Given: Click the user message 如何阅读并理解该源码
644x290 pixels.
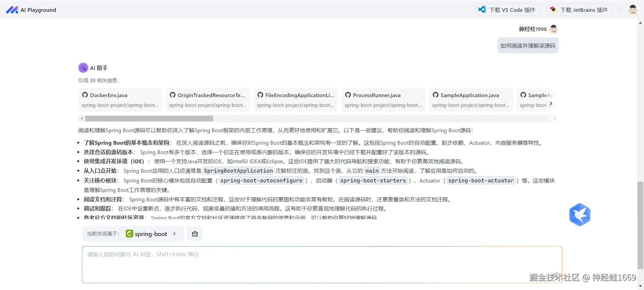Looking at the screenshot, I should click(x=528, y=46).
